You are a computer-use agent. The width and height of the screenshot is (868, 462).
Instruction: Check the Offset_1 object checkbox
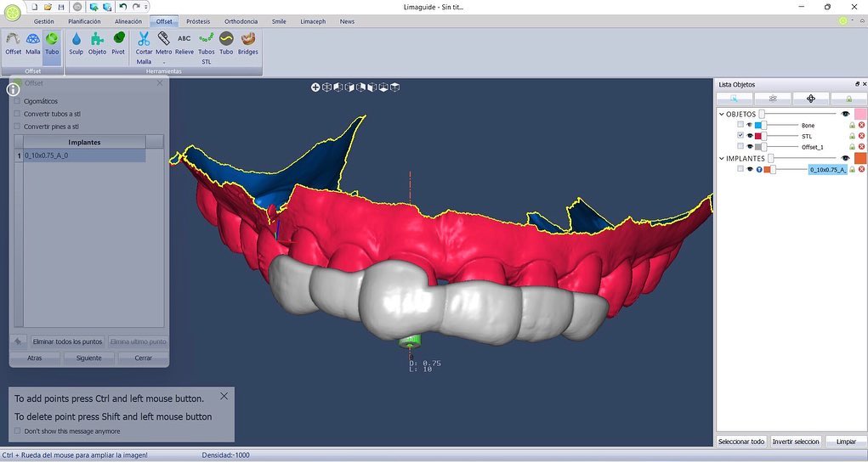click(740, 147)
